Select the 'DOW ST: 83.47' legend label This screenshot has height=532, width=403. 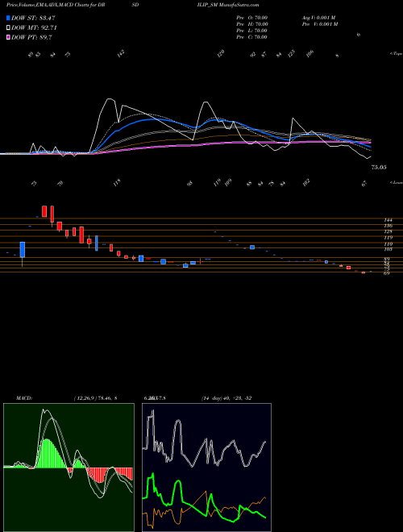[33, 18]
